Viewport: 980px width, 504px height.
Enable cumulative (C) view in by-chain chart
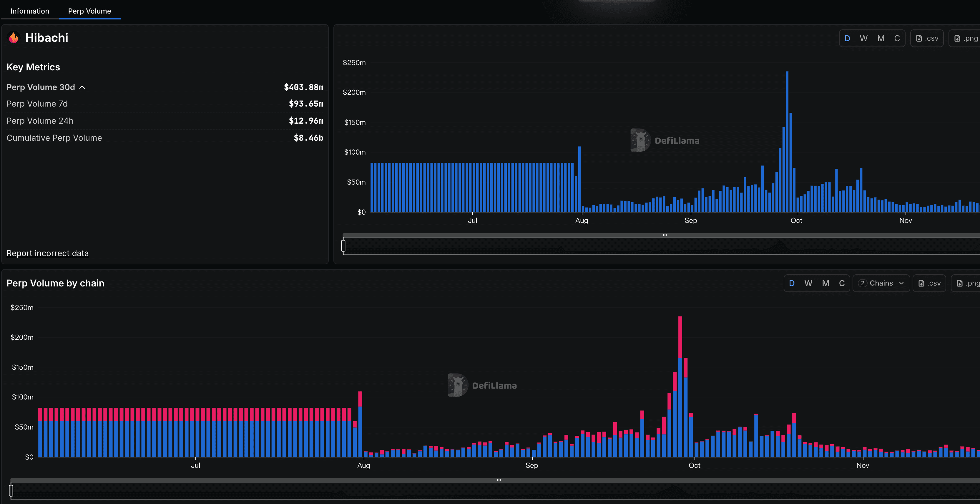coord(842,283)
